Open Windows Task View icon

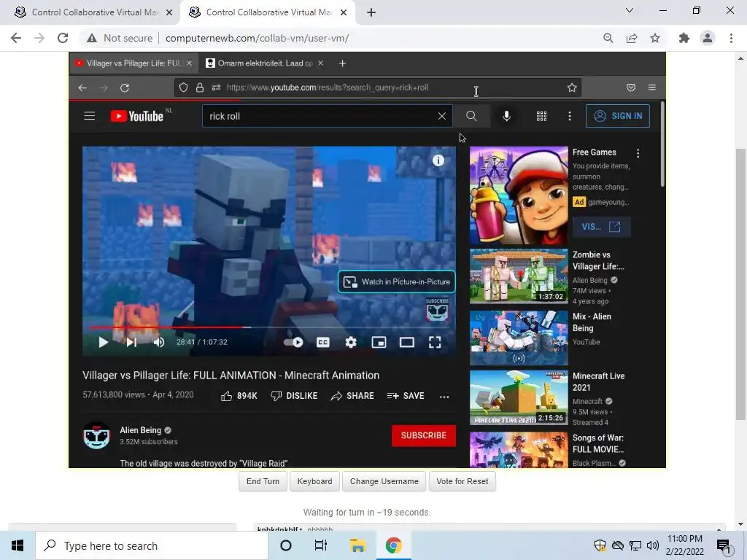[x=321, y=545]
